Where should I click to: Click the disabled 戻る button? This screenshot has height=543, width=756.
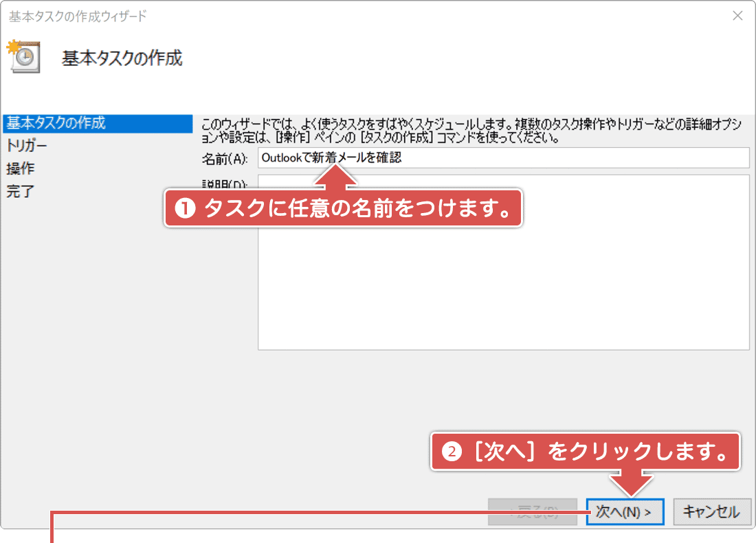point(533,511)
